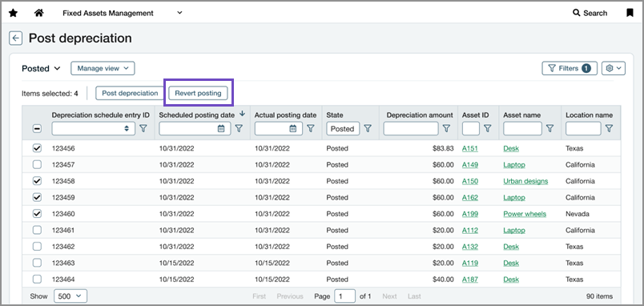Open the Filters button
Screen dimensions: 644x306
click(x=570, y=68)
